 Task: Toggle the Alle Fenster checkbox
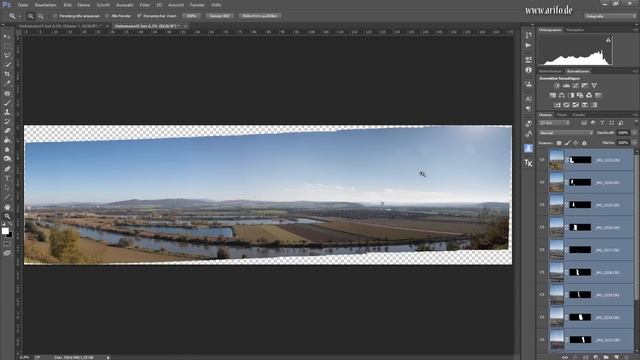(107, 16)
